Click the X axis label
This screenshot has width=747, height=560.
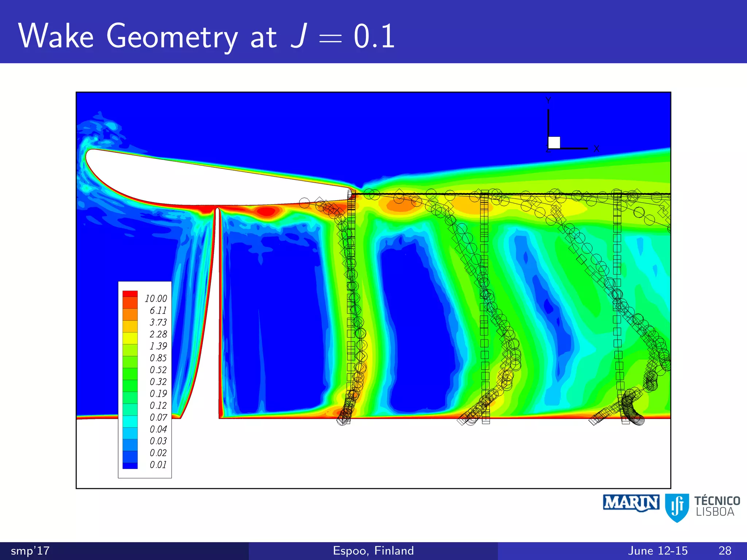(596, 149)
